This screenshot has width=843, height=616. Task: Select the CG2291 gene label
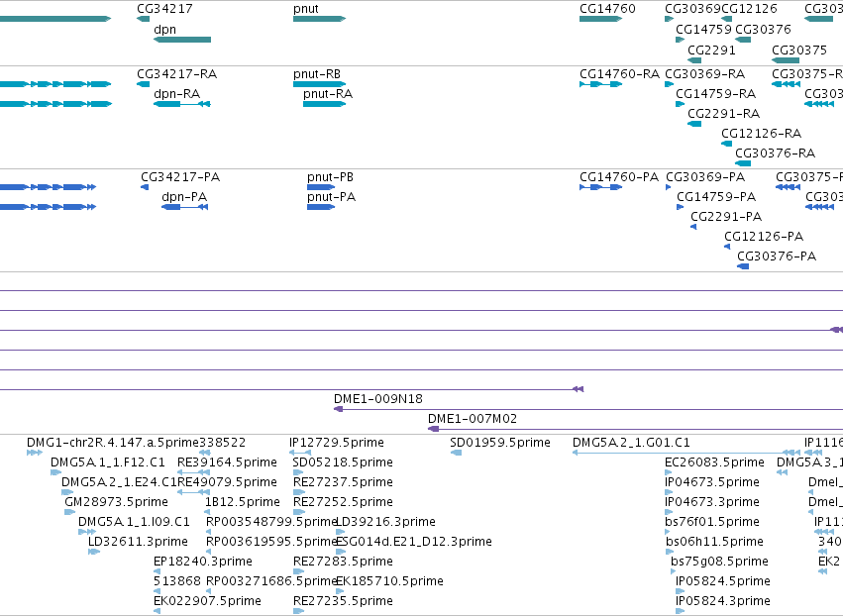tap(711, 50)
